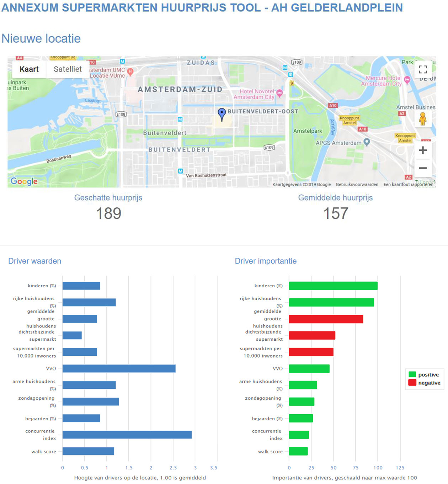The width and height of the screenshot is (448, 484).
Task: Click blue kinderen (%) bar
Action: click(x=81, y=286)
